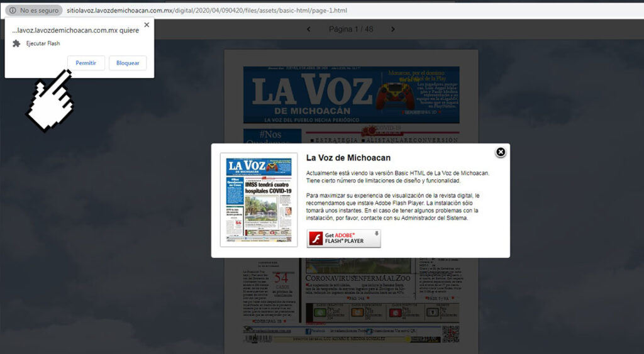Click the puzzle piece Ejecutar Flash icon
Image resolution: width=644 pixels, height=354 pixels.
pos(16,43)
